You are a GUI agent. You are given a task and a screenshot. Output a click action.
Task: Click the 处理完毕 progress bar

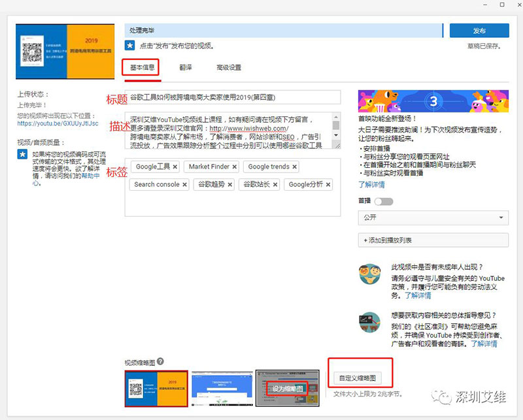(284, 30)
